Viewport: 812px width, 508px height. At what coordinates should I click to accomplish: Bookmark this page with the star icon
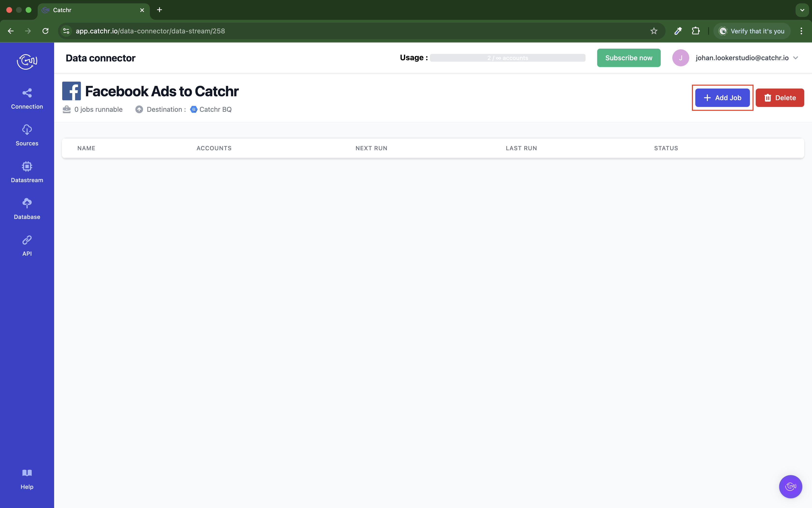654,31
